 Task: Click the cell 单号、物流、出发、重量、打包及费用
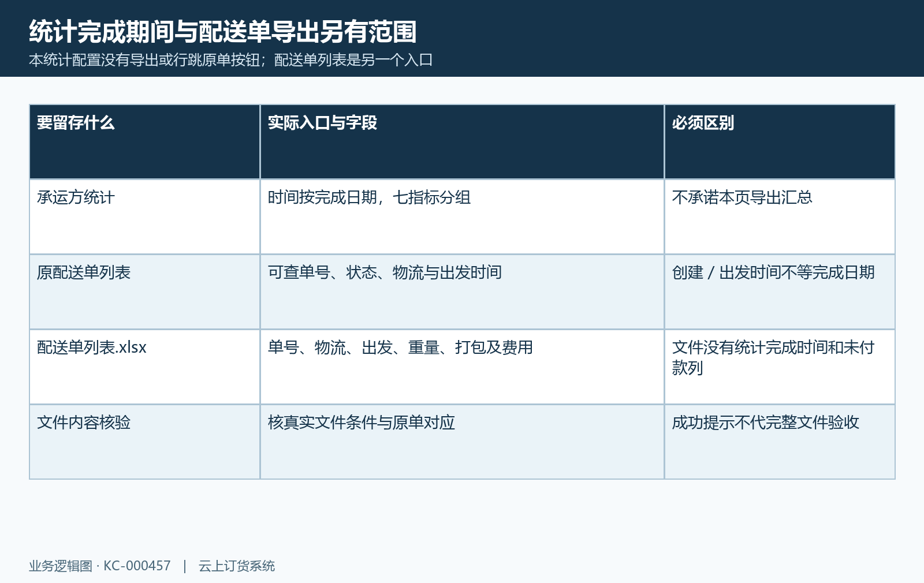(x=462, y=367)
